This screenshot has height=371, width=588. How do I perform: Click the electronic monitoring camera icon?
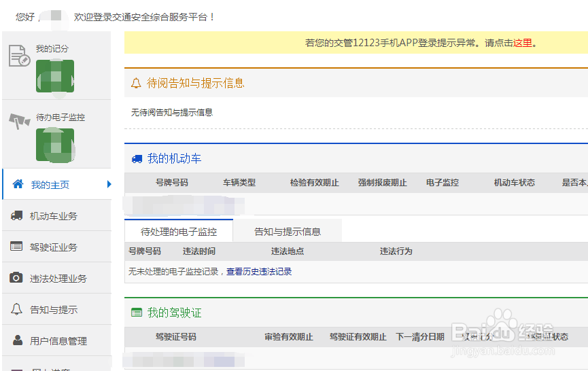coord(18,121)
